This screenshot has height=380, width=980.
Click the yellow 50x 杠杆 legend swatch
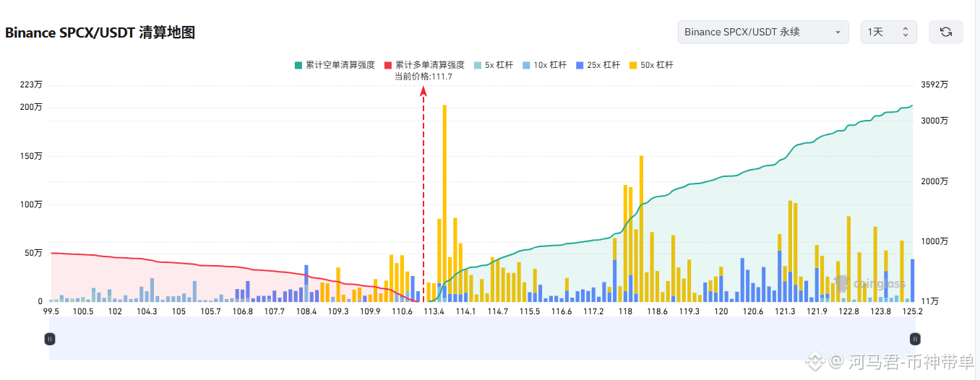click(x=632, y=65)
